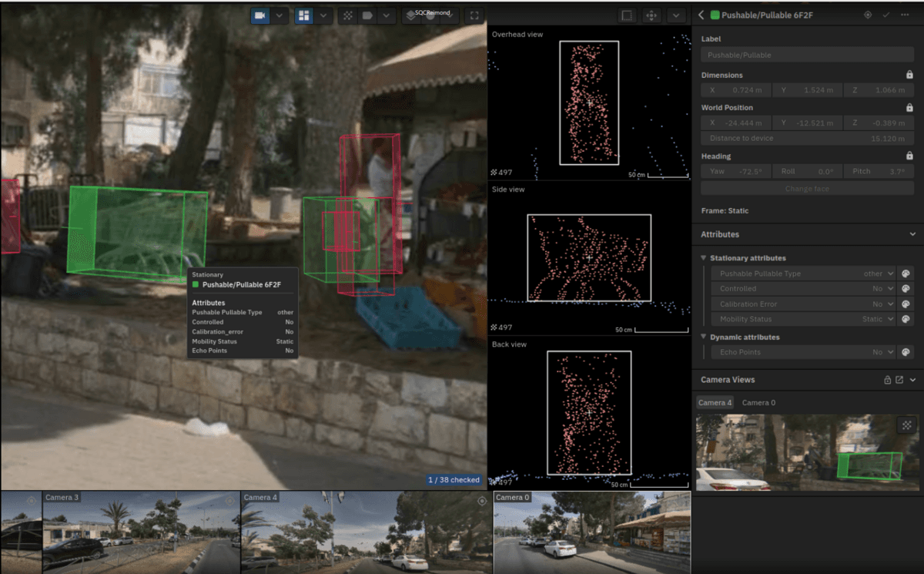Select the grid layout icon in toolbar

click(x=304, y=15)
